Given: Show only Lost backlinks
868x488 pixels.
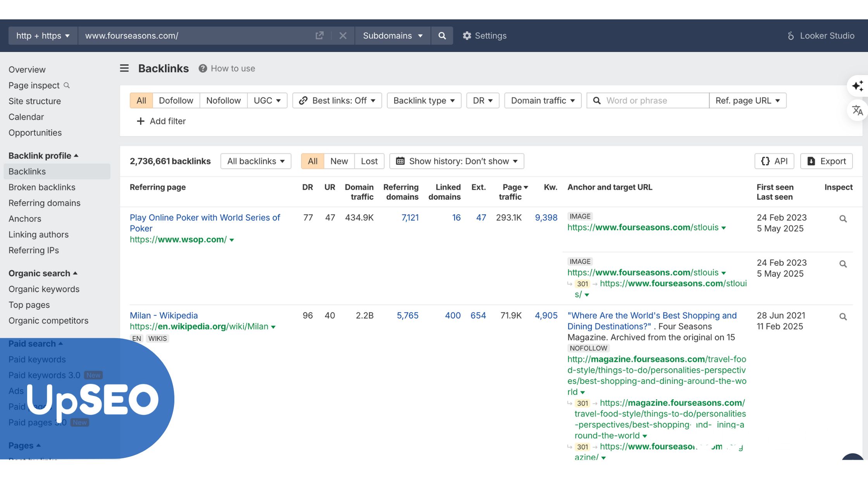Looking at the screenshot, I should pos(369,161).
